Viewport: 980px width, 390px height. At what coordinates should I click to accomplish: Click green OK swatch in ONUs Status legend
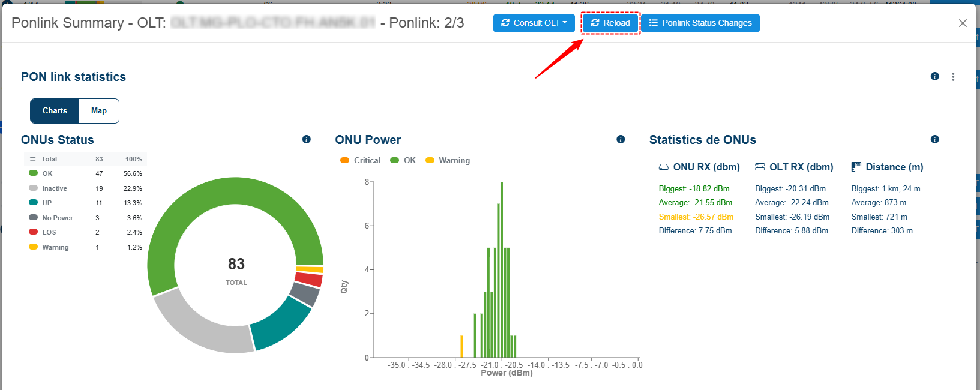coord(34,173)
